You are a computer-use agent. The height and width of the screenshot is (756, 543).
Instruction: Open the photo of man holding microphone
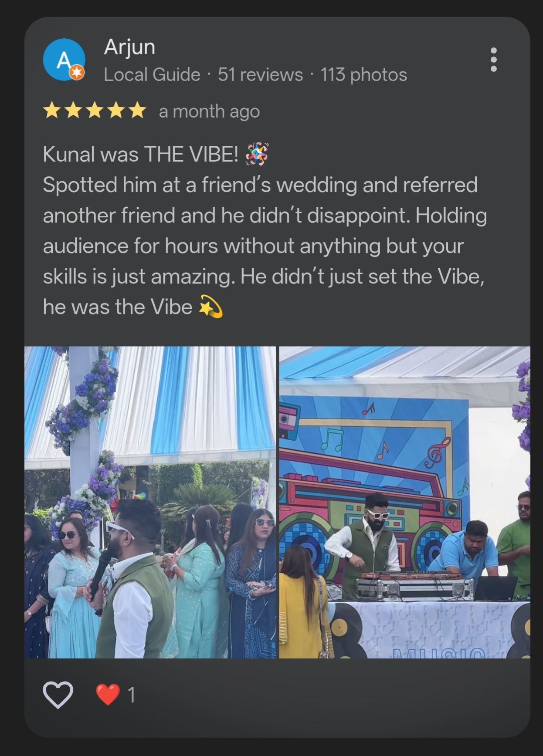tap(150, 502)
